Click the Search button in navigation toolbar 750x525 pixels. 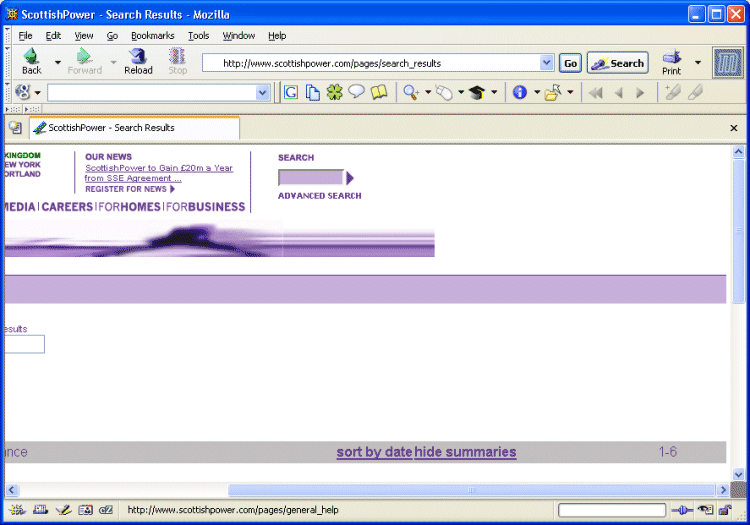[618, 63]
